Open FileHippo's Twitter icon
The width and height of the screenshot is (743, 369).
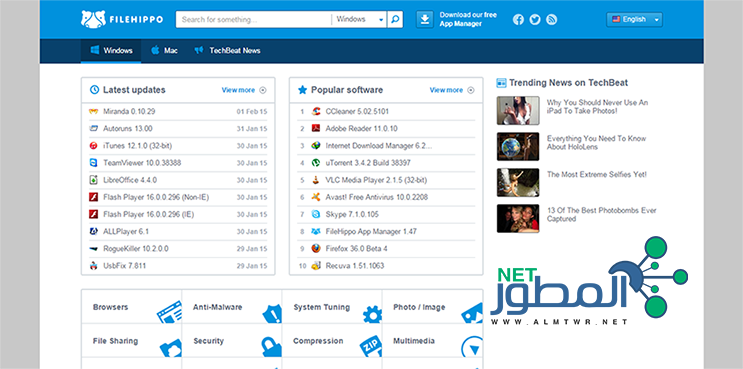click(x=535, y=19)
